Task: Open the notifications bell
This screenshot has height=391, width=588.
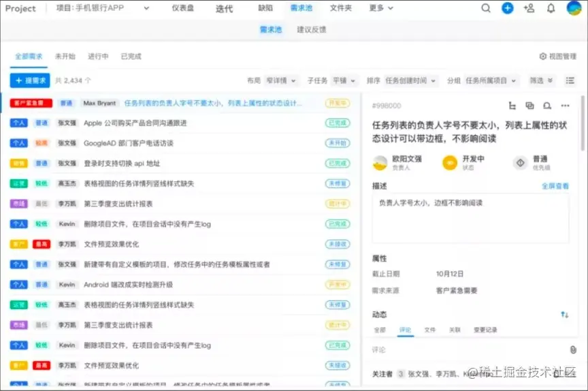Action: 551,8
